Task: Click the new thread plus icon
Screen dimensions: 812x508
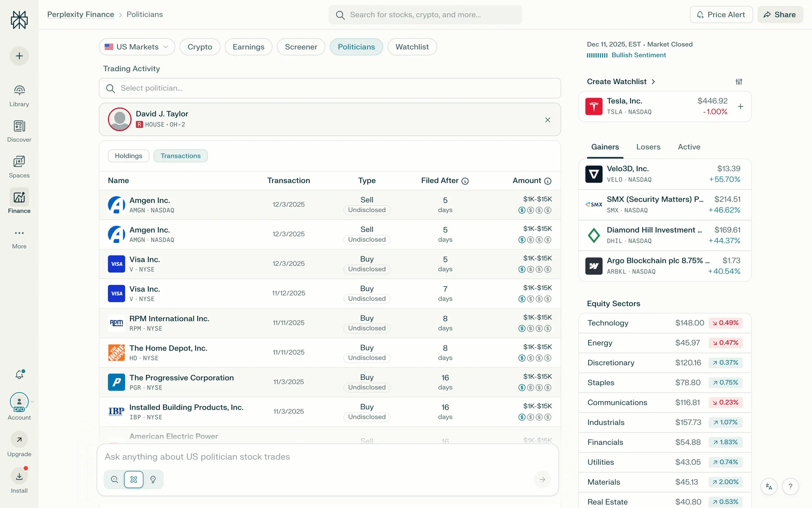Action: 19,56
